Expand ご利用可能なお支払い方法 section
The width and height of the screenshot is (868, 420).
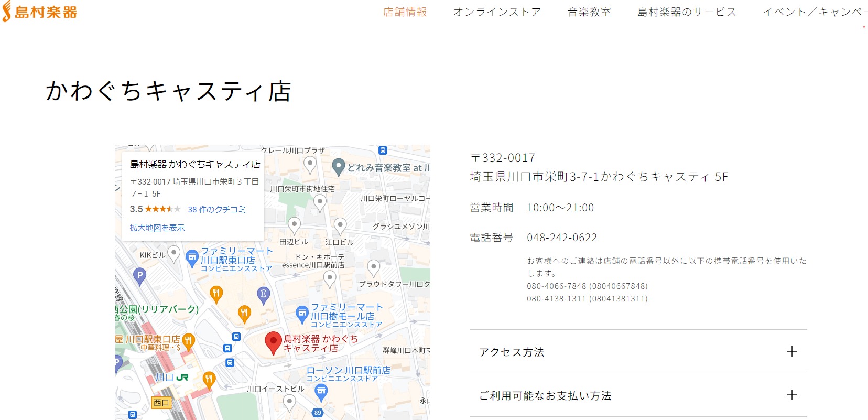[638, 395]
